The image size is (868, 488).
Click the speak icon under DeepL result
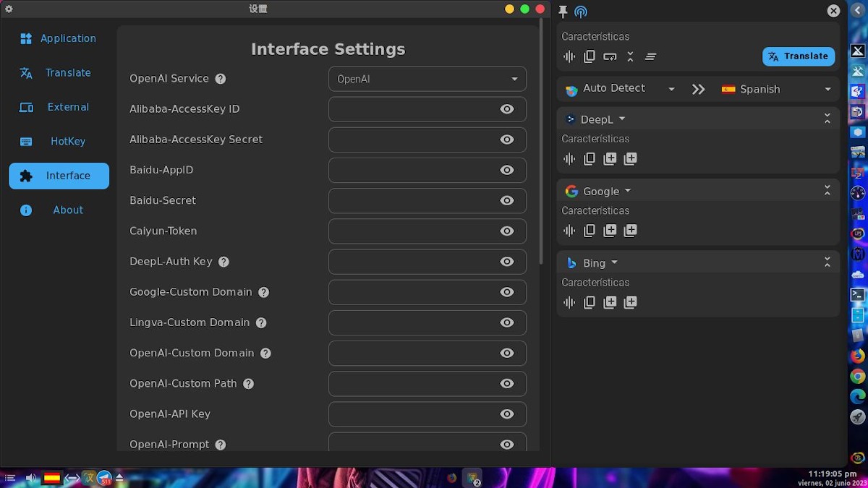coord(569,159)
